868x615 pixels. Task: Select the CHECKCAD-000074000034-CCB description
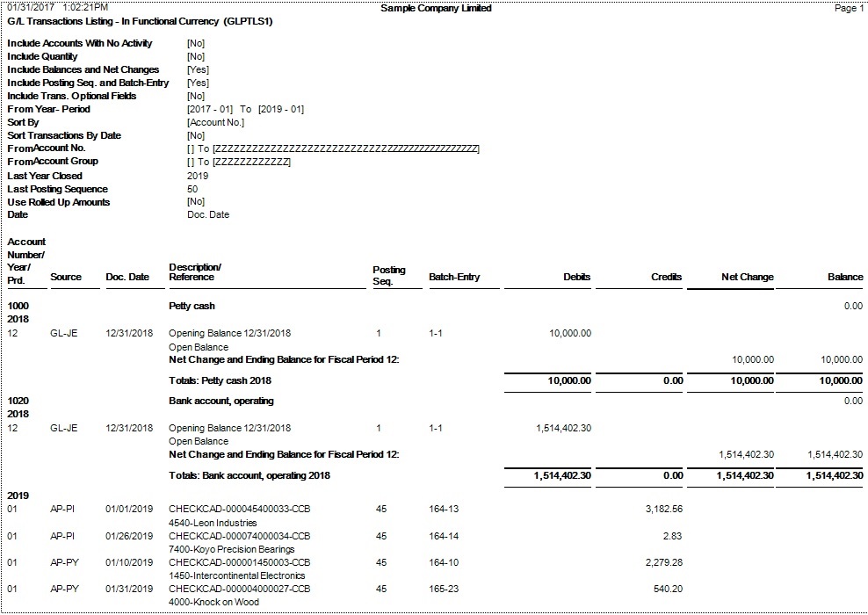(239, 536)
